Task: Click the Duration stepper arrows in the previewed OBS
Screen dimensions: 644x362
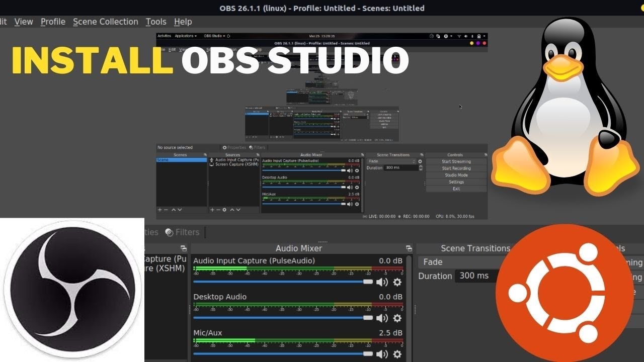Action: coord(421,168)
